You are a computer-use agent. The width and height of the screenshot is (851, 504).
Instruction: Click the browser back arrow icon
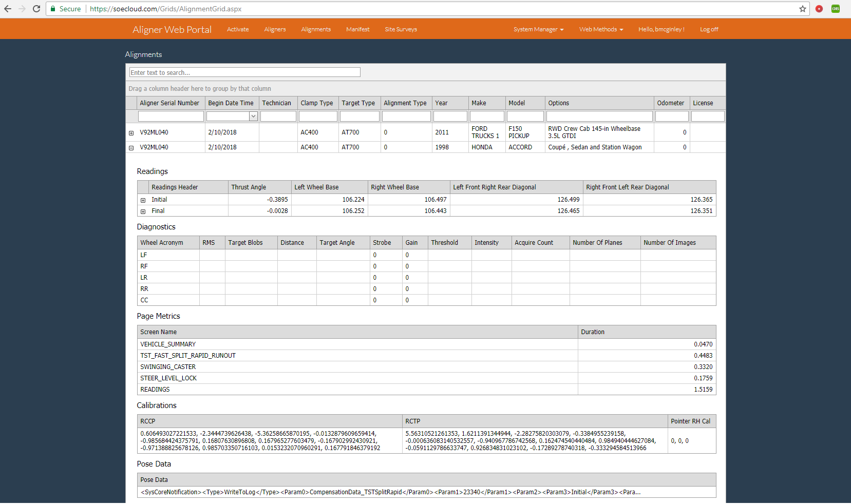click(8, 9)
